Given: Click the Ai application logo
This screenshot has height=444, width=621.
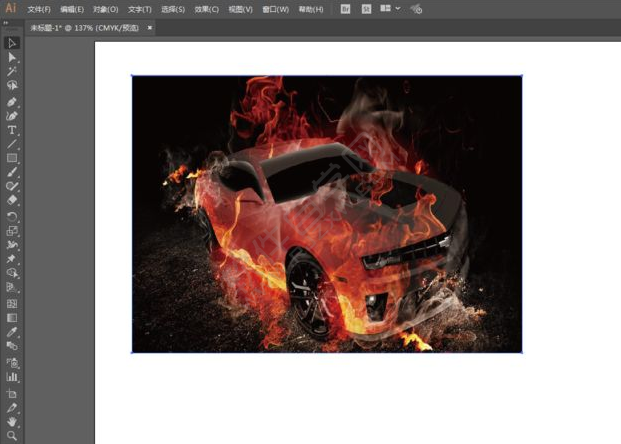Looking at the screenshot, I should pos(11,8).
